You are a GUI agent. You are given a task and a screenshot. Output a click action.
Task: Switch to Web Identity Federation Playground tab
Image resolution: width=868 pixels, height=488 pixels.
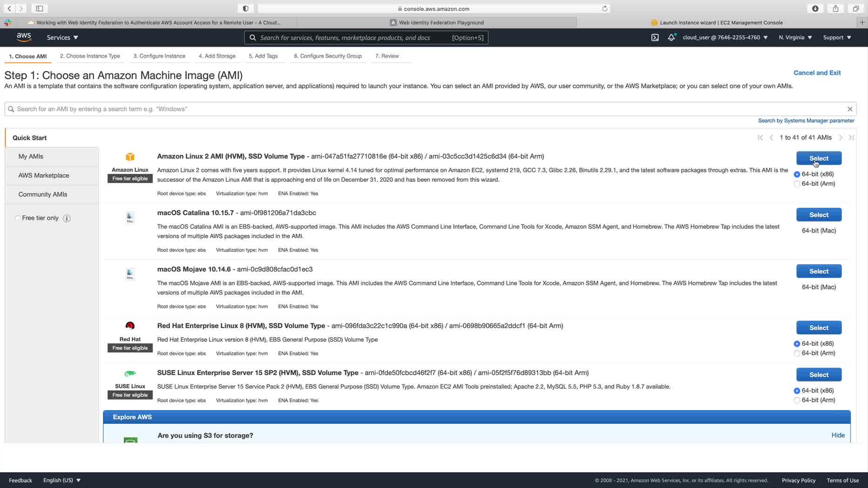tap(436, 22)
